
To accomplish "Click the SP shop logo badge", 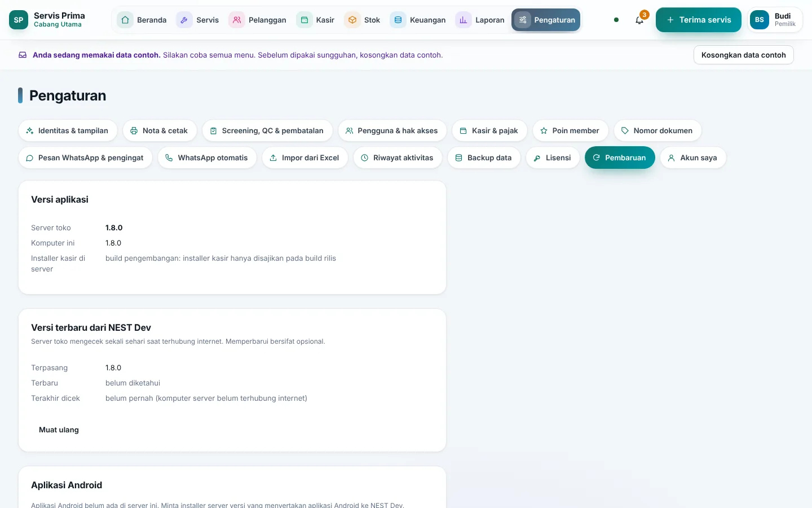I will pos(19,20).
